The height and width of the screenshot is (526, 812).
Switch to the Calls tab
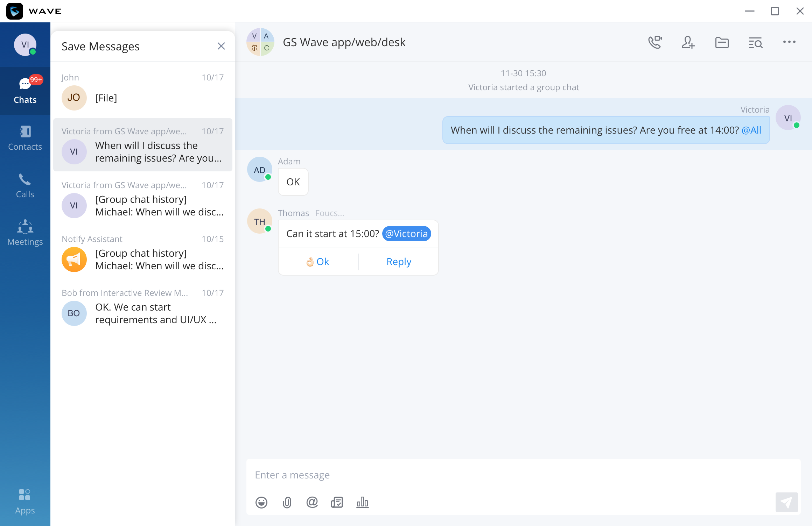pos(25,186)
